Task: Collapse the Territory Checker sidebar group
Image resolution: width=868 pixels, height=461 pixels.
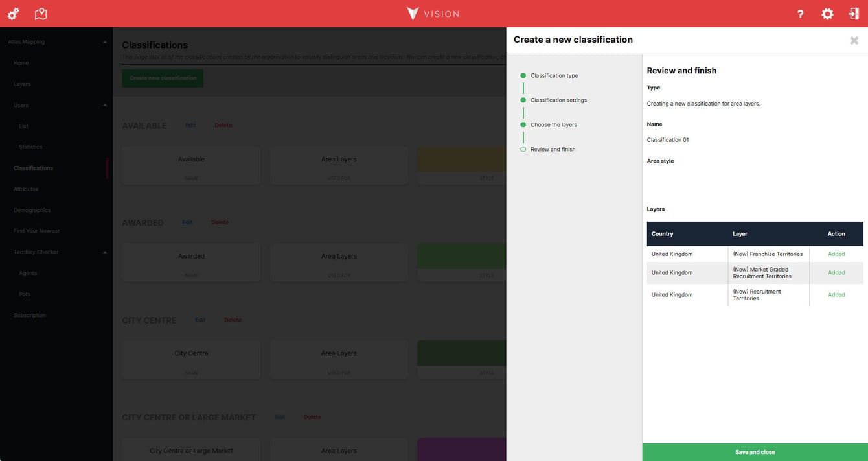Action: tap(105, 252)
